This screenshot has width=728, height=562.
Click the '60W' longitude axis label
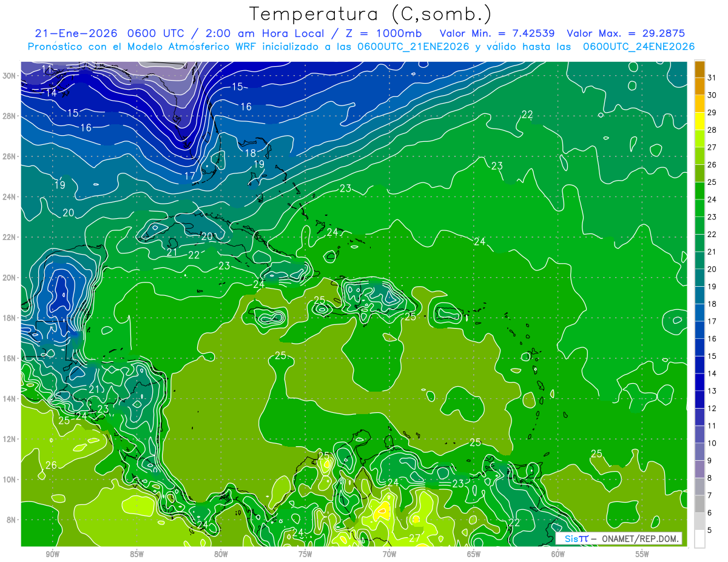(x=558, y=555)
